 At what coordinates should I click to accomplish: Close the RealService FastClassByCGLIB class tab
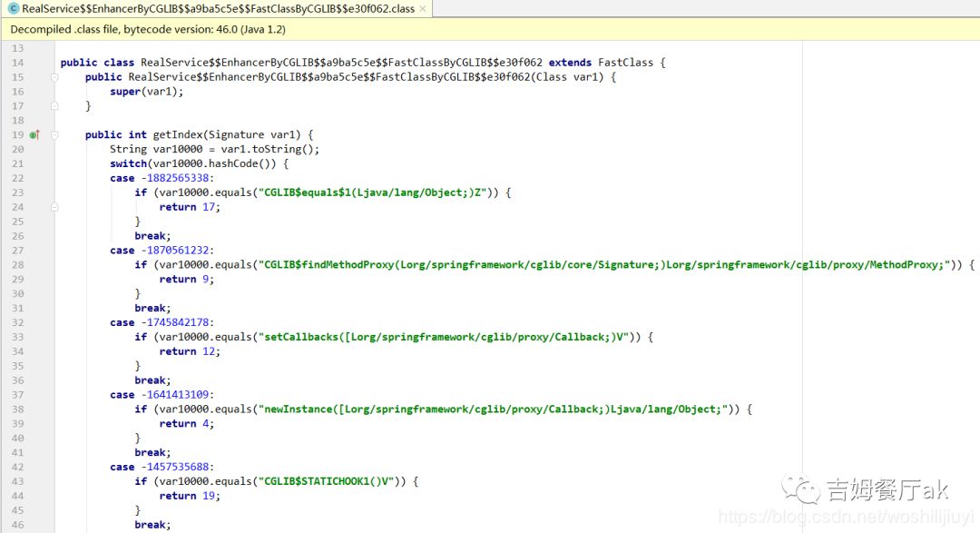423,9
